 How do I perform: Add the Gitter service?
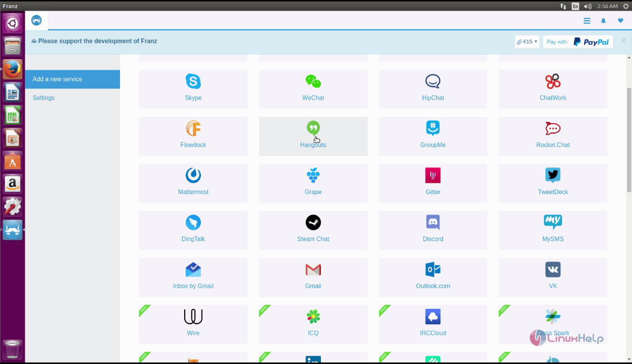point(433,183)
